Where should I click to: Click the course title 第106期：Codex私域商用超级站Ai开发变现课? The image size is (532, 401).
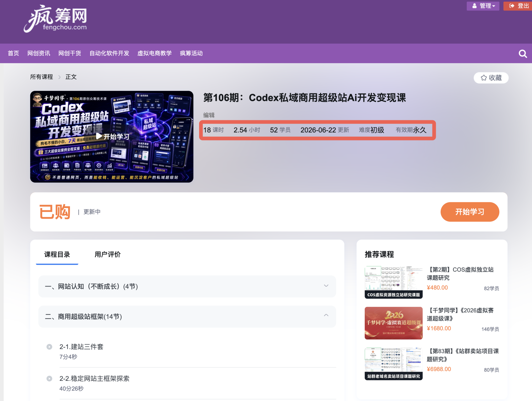tap(304, 98)
